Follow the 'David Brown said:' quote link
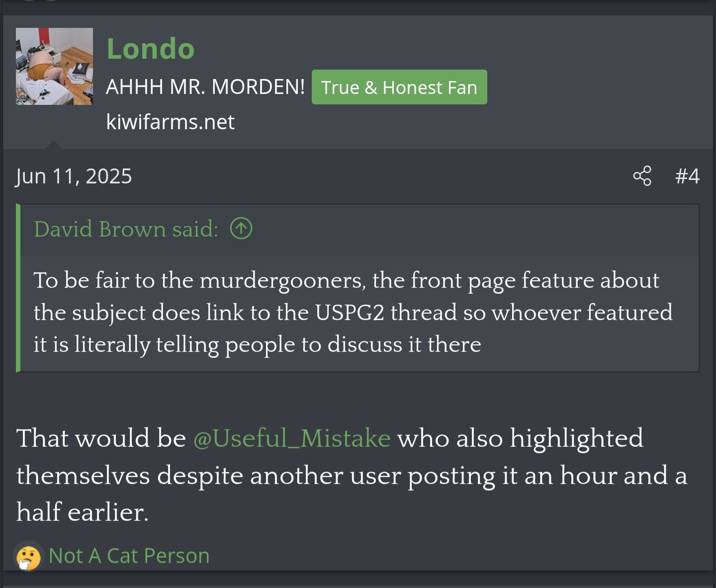Screen dimensions: 716x588 tap(126, 229)
